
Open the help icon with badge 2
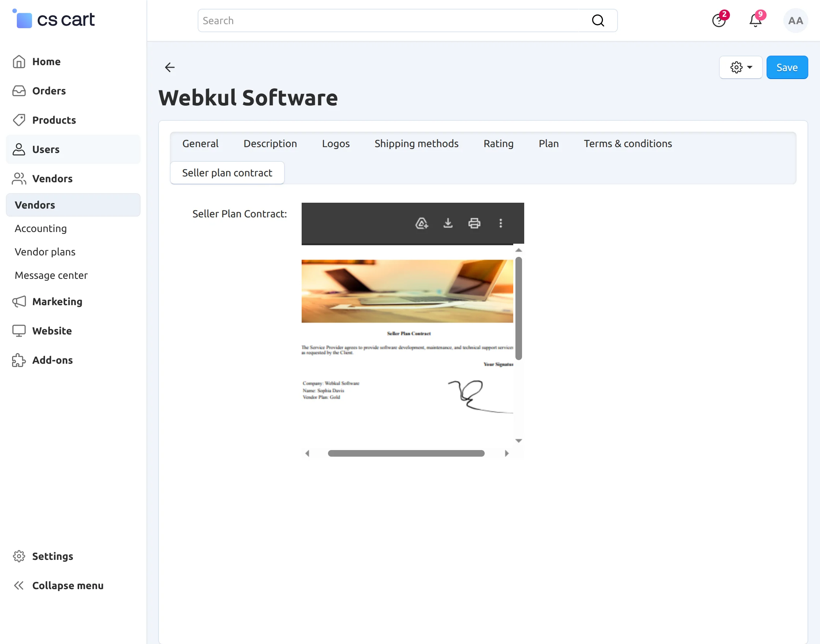pyautogui.click(x=719, y=20)
